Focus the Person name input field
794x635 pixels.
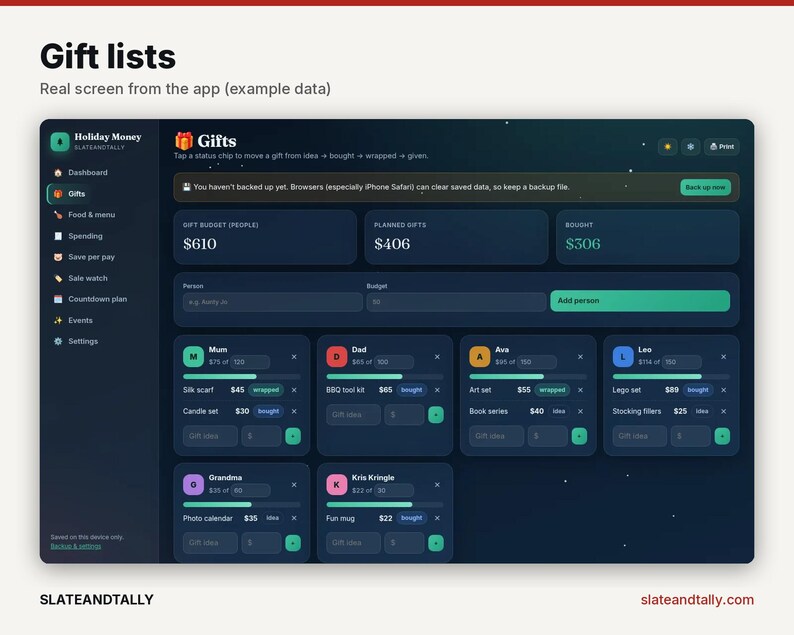click(272, 302)
